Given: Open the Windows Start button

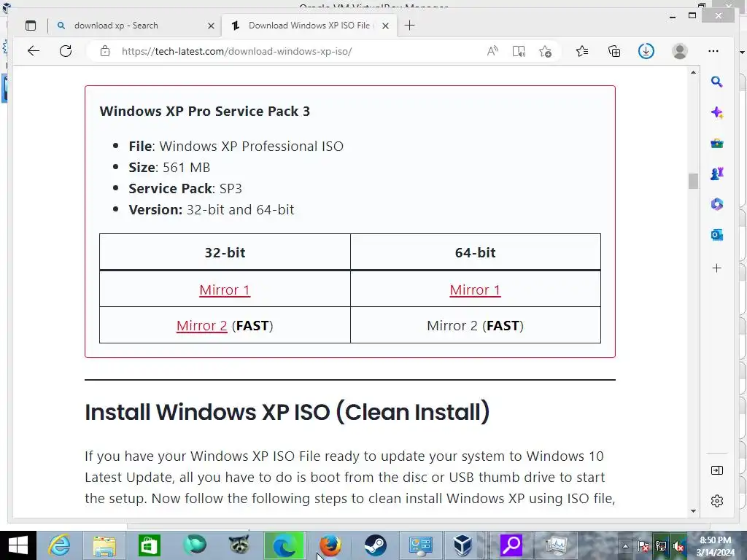Looking at the screenshot, I should pyautogui.click(x=18, y=545).
